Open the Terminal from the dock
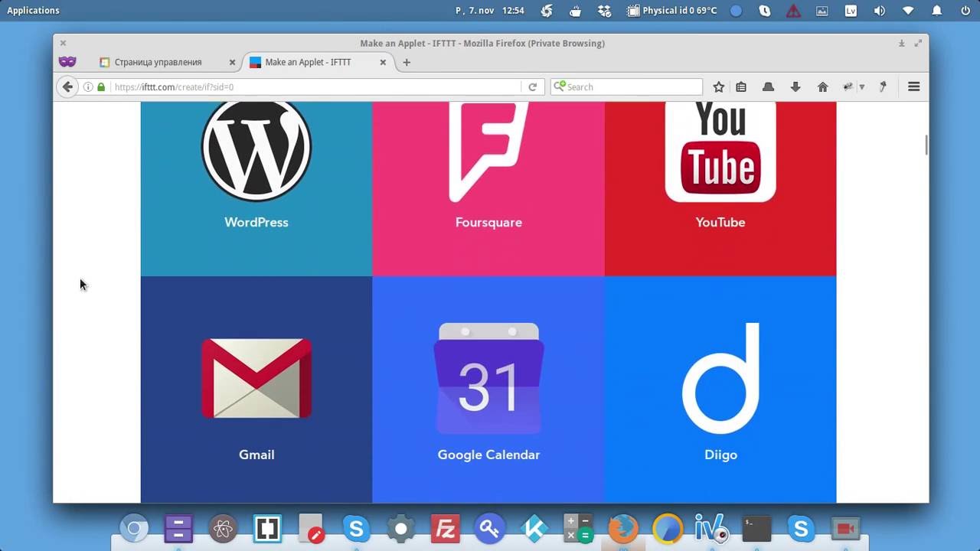Viewport: 980px width, 551px height. coord(756,529)
